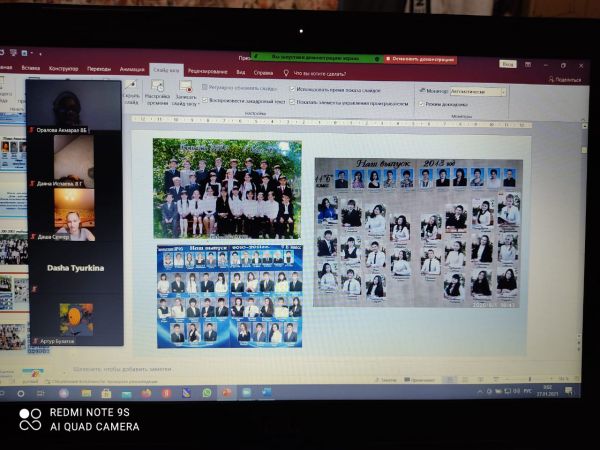The width and height of the screenshot is (600, 450).
Task: Click the lightbulb Tell Me icon
Action: click(286, 73)
